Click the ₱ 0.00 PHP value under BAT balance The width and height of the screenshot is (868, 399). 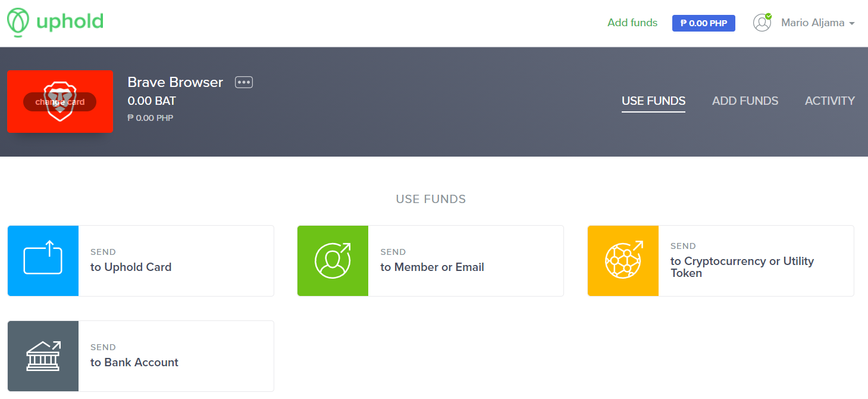click(x=150, y=118)
